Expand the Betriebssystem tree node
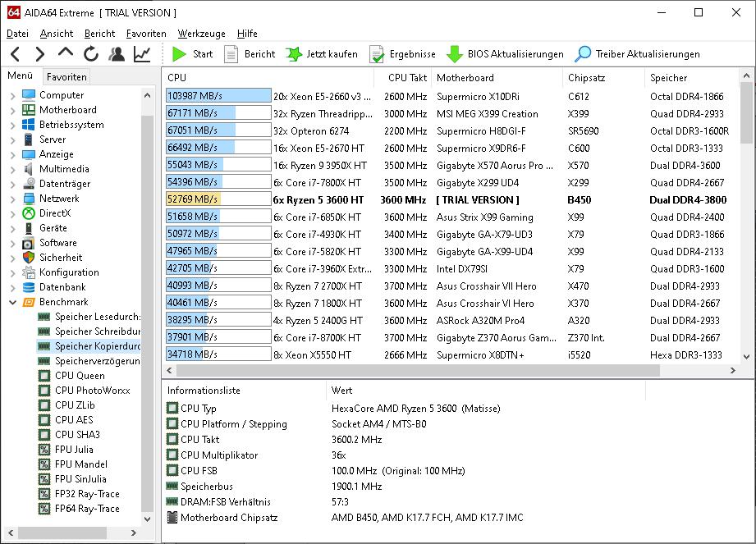 coord(12,125)
